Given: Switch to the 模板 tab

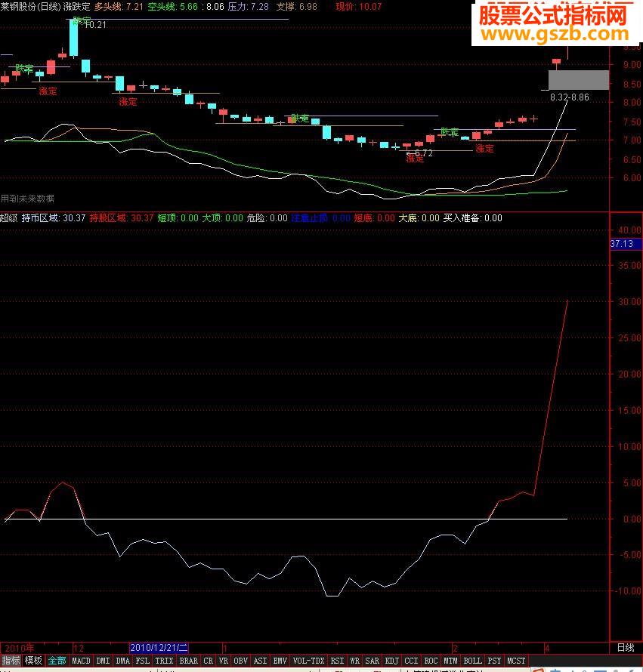Looking at the screenshot, I should 33,661.
